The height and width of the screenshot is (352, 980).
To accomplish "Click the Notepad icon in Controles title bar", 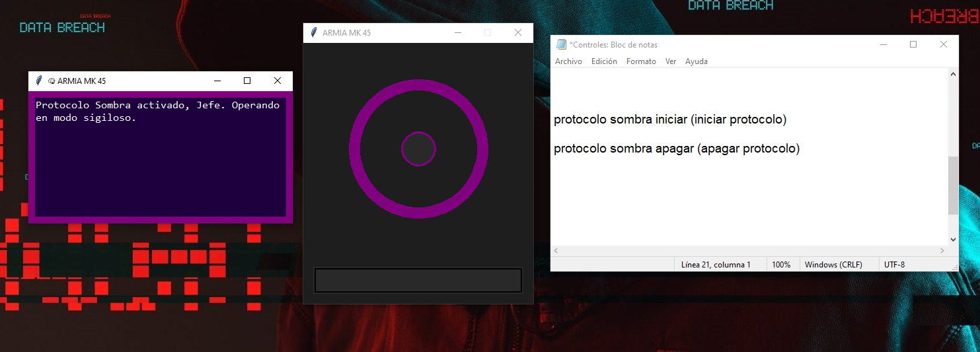I will point(561,44).
